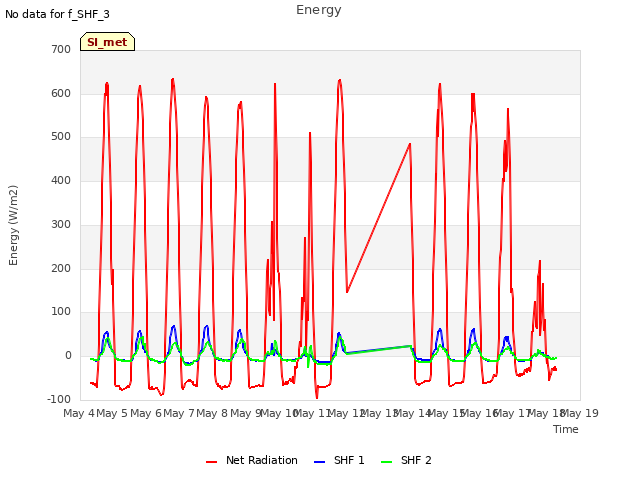The height and width of the screenshot is (480, 640).
Task: Click the red Net Radiation legend swatch
Action: point(211,462)
